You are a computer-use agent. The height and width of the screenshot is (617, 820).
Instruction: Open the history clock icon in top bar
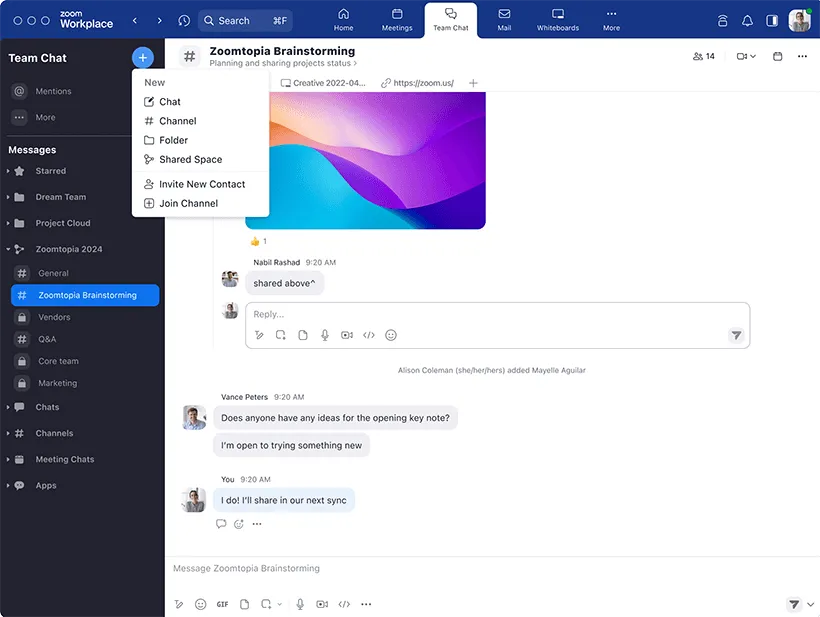[184, 20]
